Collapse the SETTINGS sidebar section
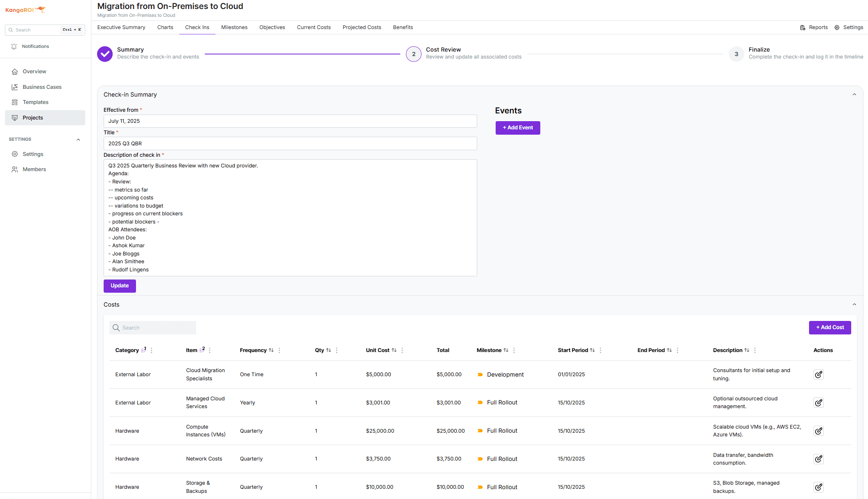Screen dimensions: 868x499 [78, 140]
